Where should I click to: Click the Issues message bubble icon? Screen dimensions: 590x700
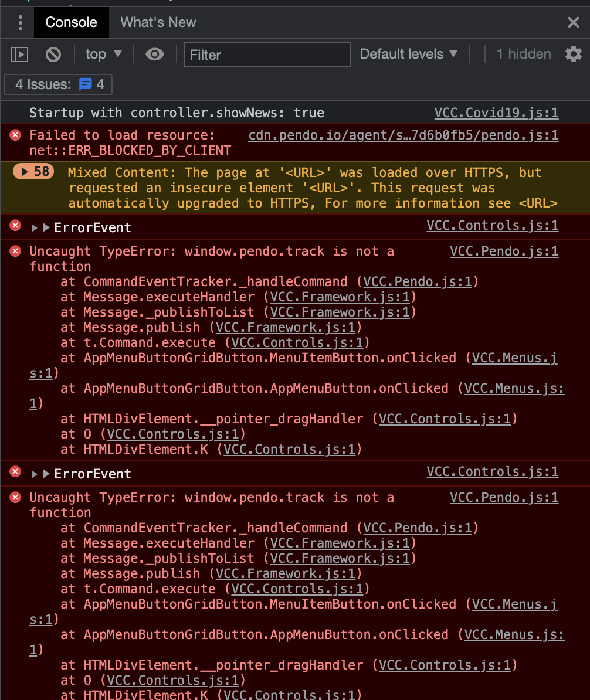coord(86,84)
